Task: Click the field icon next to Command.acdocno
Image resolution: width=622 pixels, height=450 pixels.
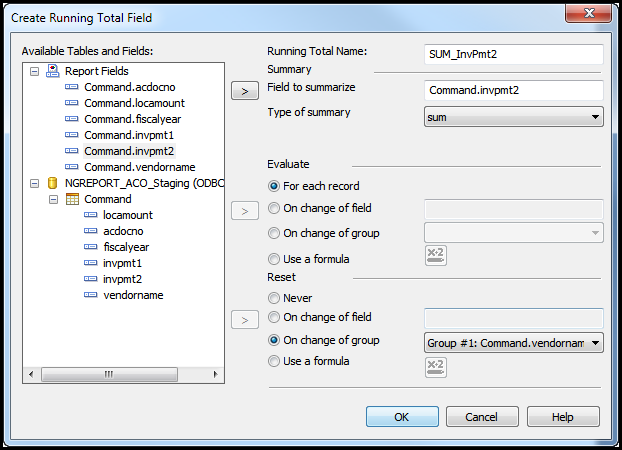Action: pos(72,87)
